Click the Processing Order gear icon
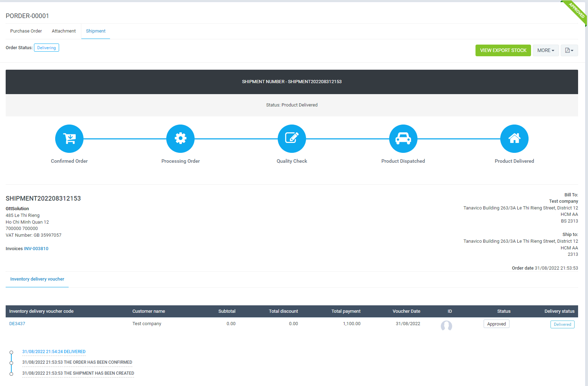 (180, 139)
